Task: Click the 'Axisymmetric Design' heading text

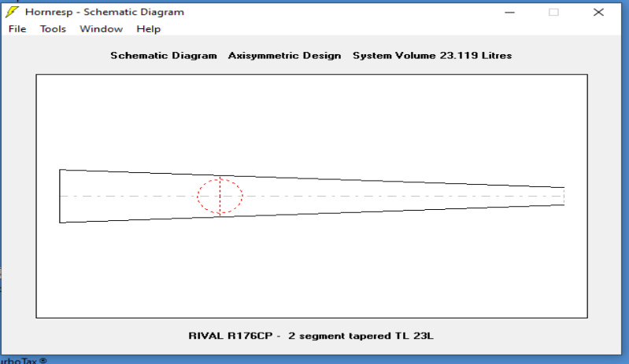Action: point(284,56)
